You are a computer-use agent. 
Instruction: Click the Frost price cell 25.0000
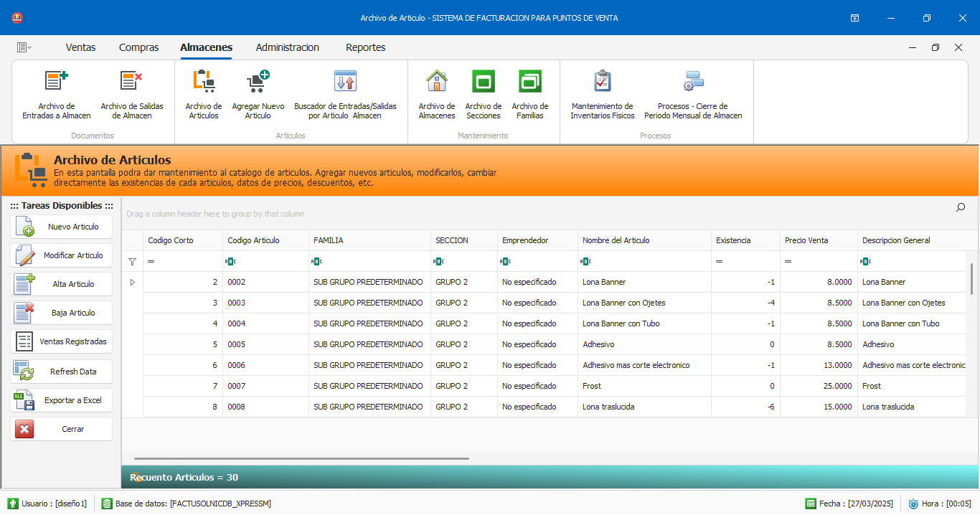pos(819,386)
